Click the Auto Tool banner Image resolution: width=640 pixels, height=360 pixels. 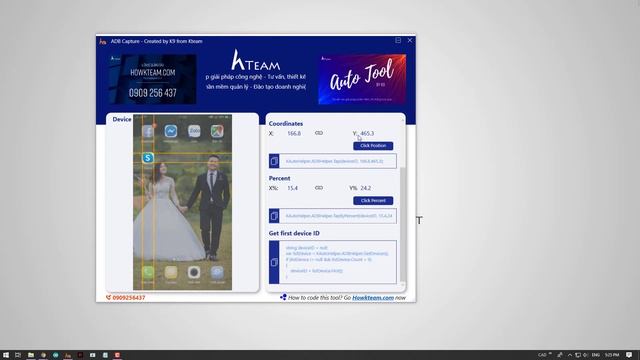point(362,79)
